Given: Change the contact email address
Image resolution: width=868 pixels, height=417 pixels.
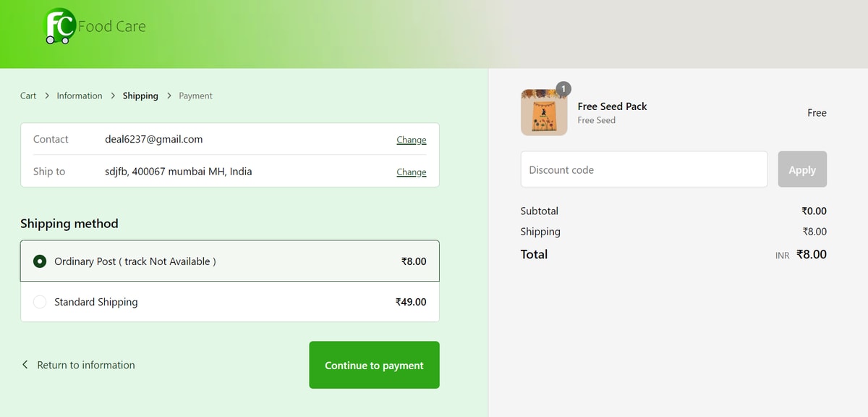Looking at the screenshot, I should (411, 140).
